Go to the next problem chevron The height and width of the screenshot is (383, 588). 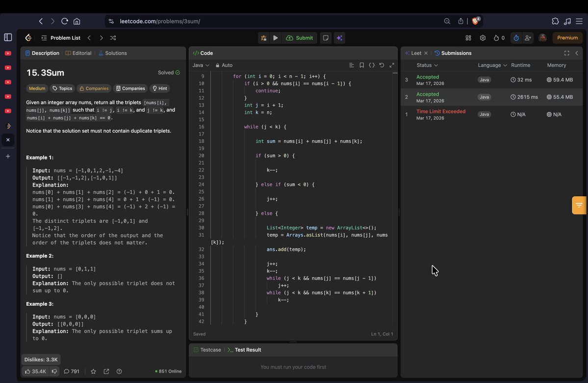click(x=101, y=38)
